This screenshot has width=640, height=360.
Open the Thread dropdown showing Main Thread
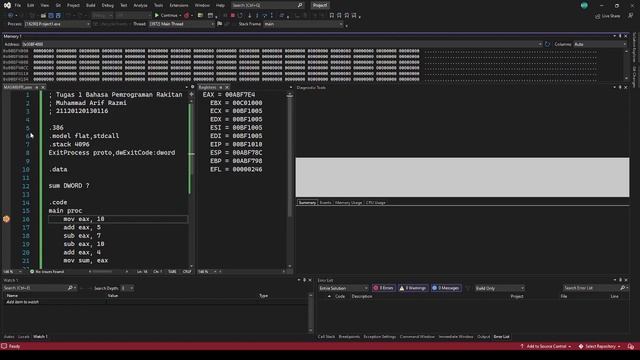coord(181,24)
